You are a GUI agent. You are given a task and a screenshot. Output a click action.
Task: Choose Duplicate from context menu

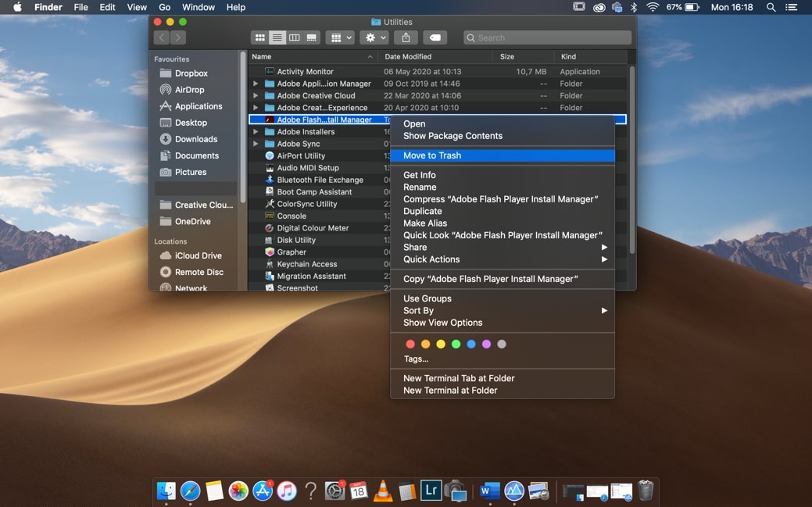tap(503, 211)
